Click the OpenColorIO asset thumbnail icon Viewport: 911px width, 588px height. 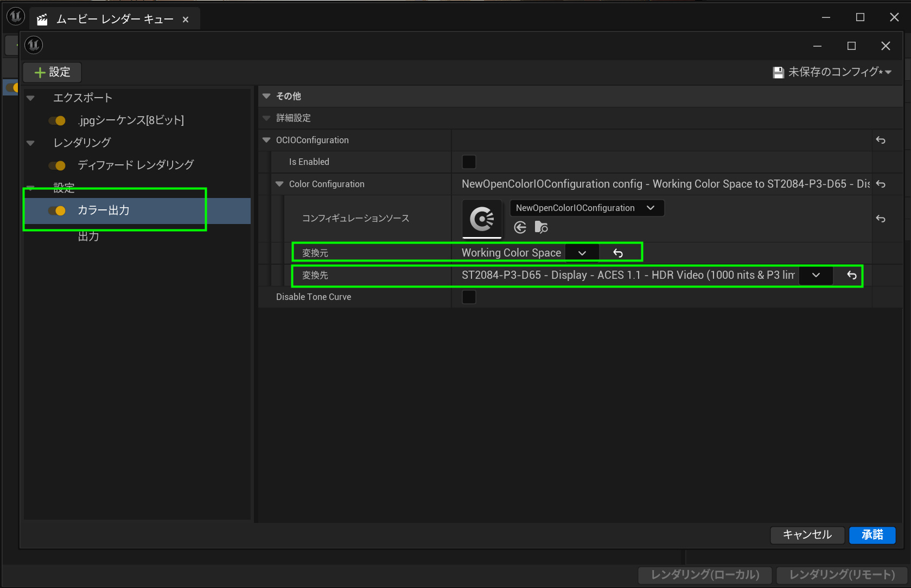482,219
